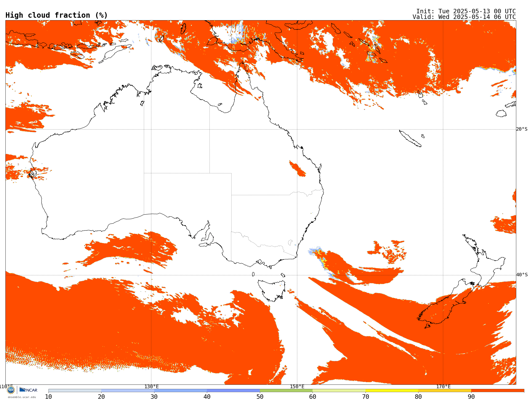Click the 10–20 pale gray colorbar segment

[75, 391]
